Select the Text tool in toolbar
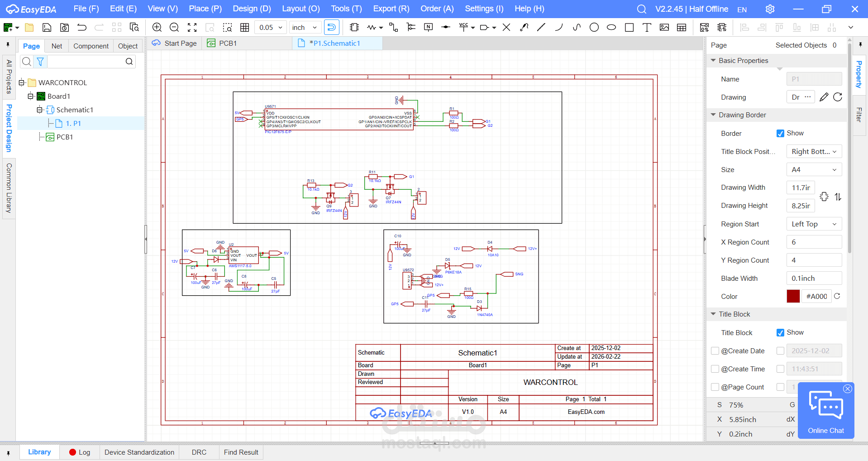This screenshot has width=868, height=461. pyautogui.click(x=647, y=27)
